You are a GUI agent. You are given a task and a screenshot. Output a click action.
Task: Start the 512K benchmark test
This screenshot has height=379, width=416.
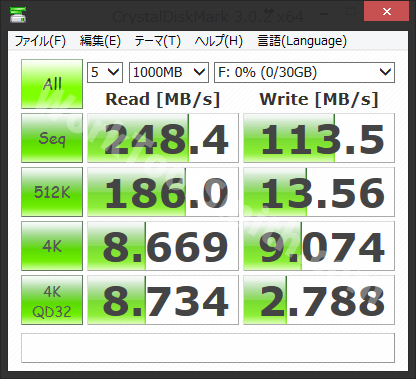tap(52, 192)
